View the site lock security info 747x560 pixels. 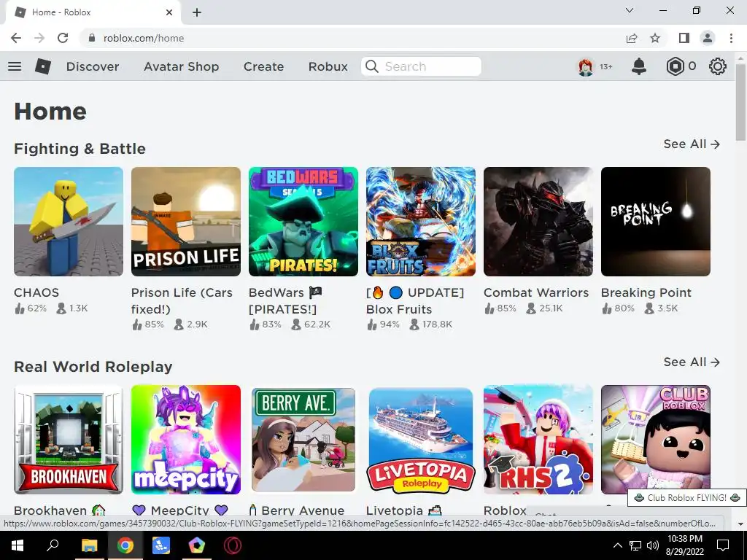tap(93, 38)
